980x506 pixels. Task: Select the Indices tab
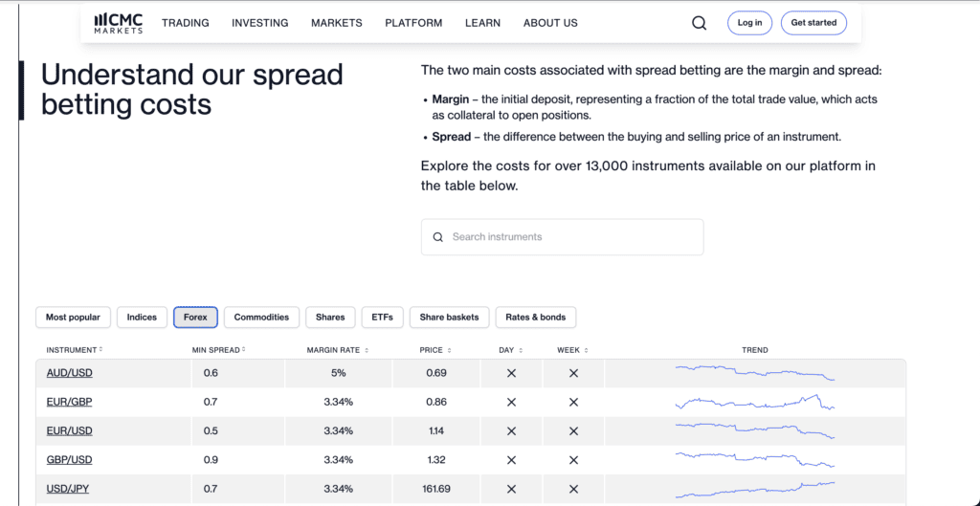142,318
